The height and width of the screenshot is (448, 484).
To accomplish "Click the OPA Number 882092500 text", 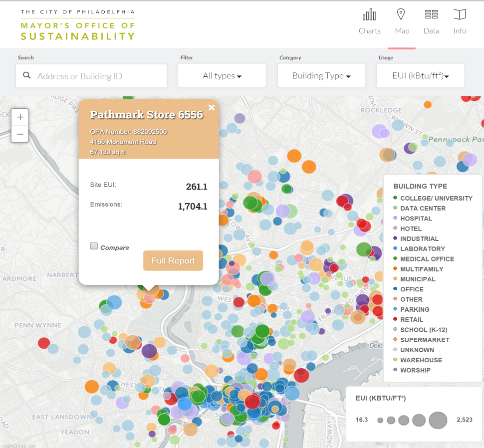I will coord(128,132).
